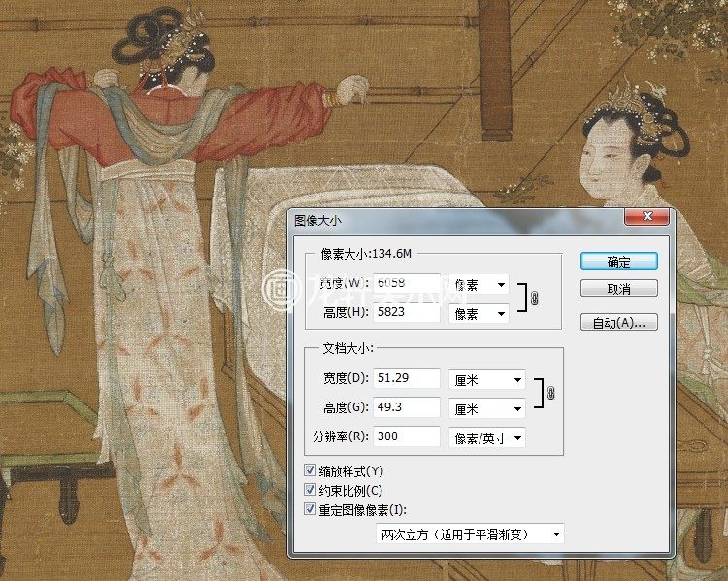Open the document width 厘米 unit dropdown
The image size is (728, 581).
click(x=487, y=380)
